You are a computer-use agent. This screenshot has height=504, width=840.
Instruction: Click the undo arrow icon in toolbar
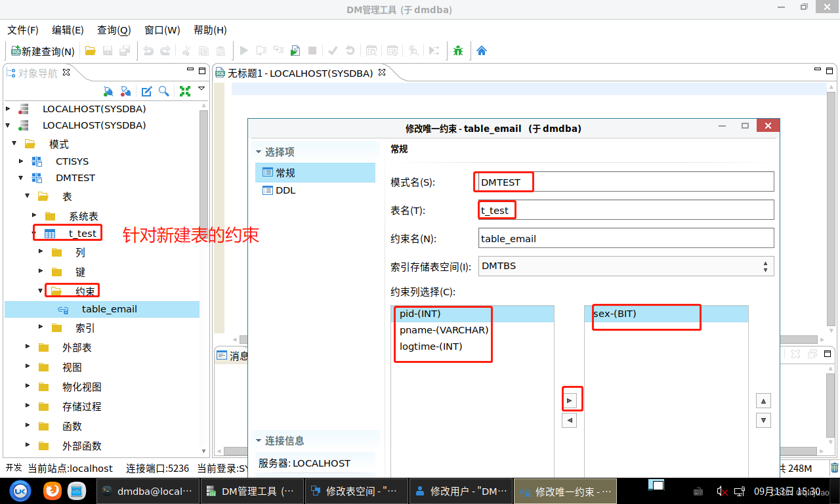pyautogui.click(x=148, y=51)
